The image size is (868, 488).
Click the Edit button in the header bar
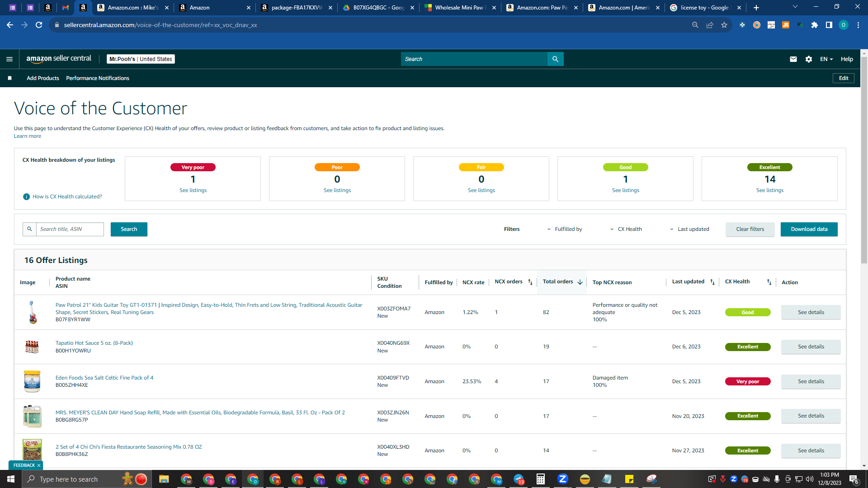(844, 78)
